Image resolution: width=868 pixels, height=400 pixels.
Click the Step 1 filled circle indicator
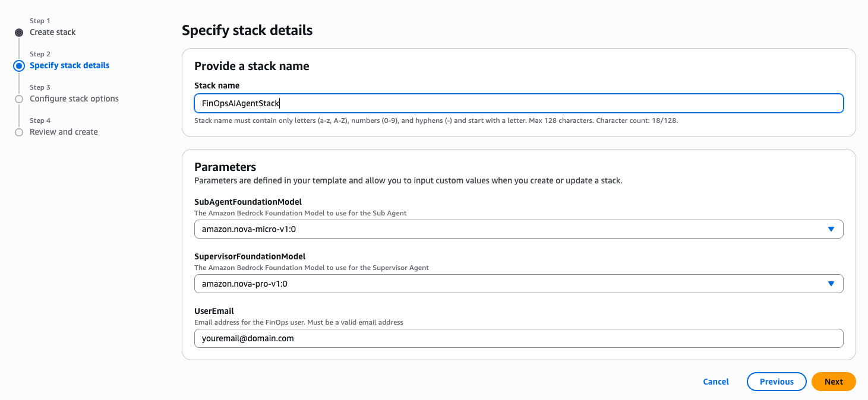tap(19, 33)
